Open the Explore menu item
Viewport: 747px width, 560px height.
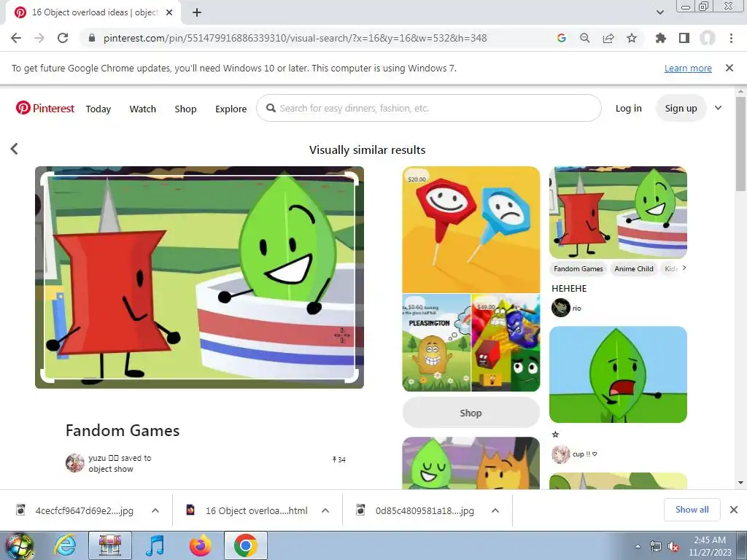[231, 109]
